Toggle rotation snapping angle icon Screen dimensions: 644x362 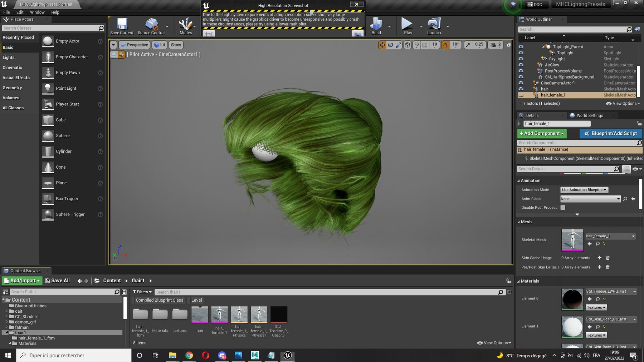click(x=445, y=45)
